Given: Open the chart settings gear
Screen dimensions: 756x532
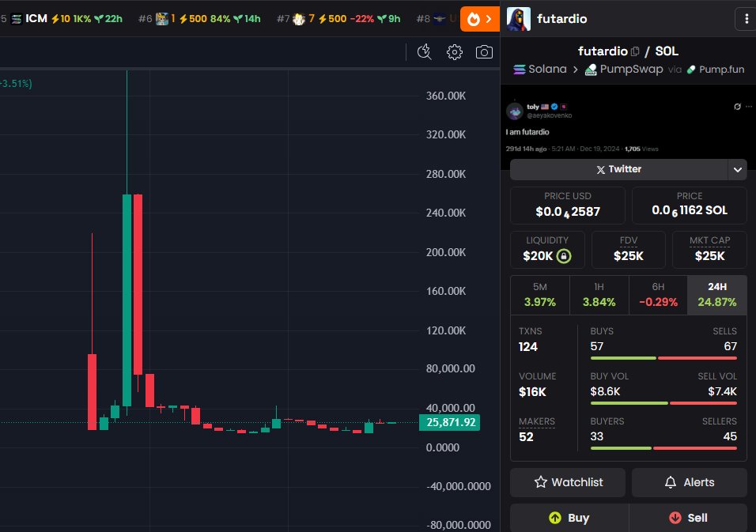Looking at the screenshot, I should click(454, 52).
